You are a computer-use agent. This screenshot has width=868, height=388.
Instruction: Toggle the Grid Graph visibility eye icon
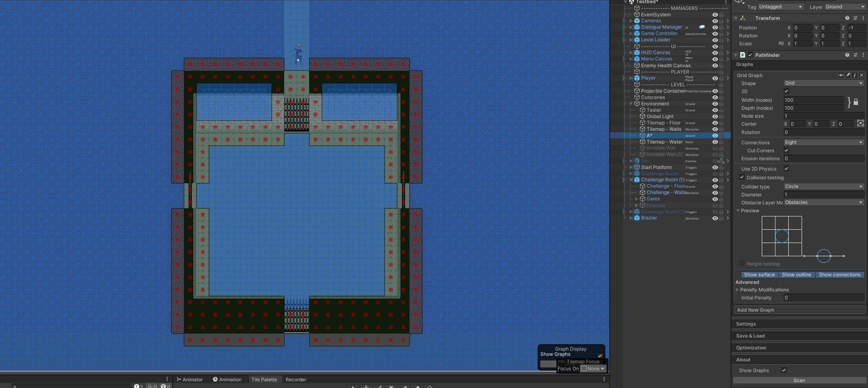tap(840, 75)
